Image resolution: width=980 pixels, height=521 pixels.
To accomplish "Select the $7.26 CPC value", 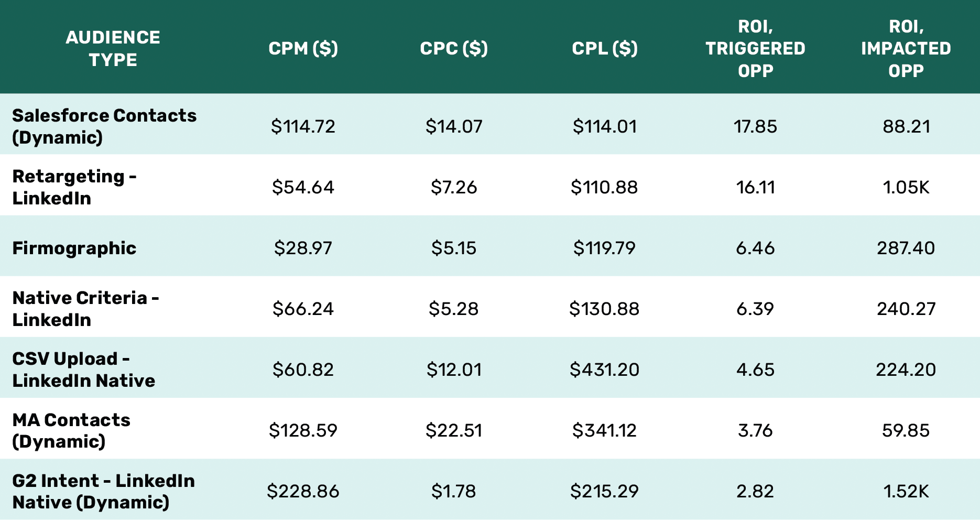I will pyautogui.click(x=454, y=187).
